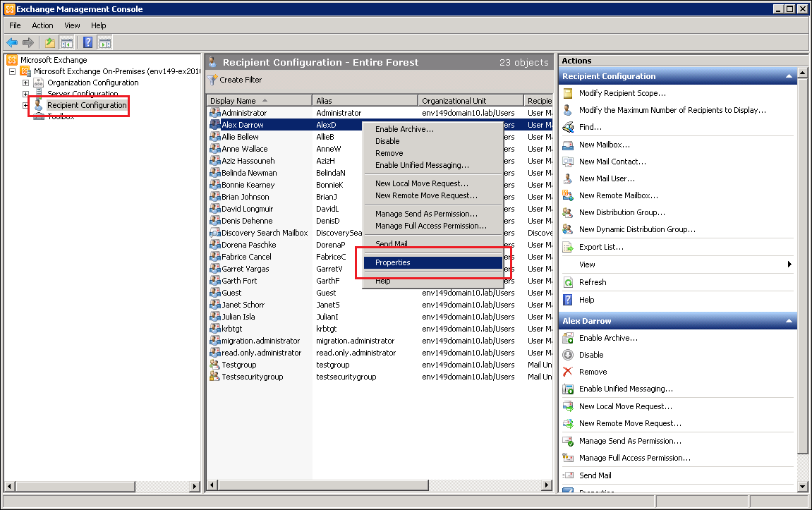Click the alias JulianI cell
812x510 pixels.
(327, 317)
